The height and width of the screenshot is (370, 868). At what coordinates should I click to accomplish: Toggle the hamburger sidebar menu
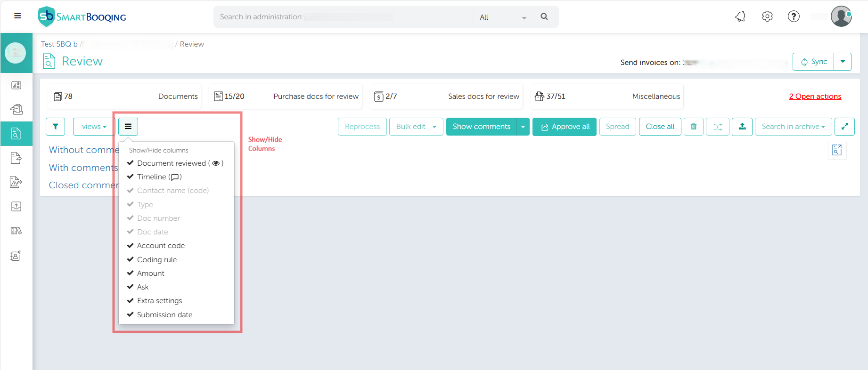coord(17,16)
